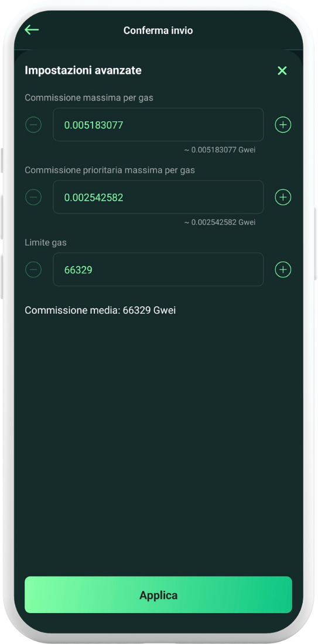Focus the 0.005183077 max fee field
318x644 pixels.
[158, 125]
